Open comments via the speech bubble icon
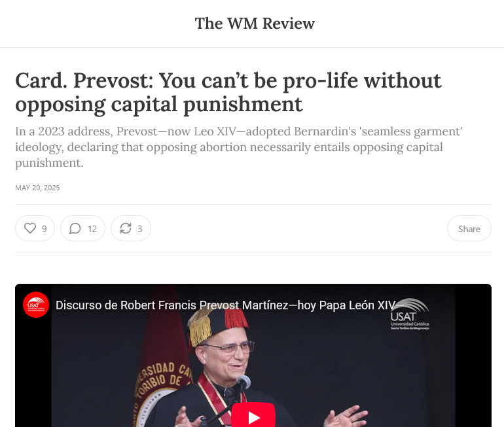 (x=75, y=228)
